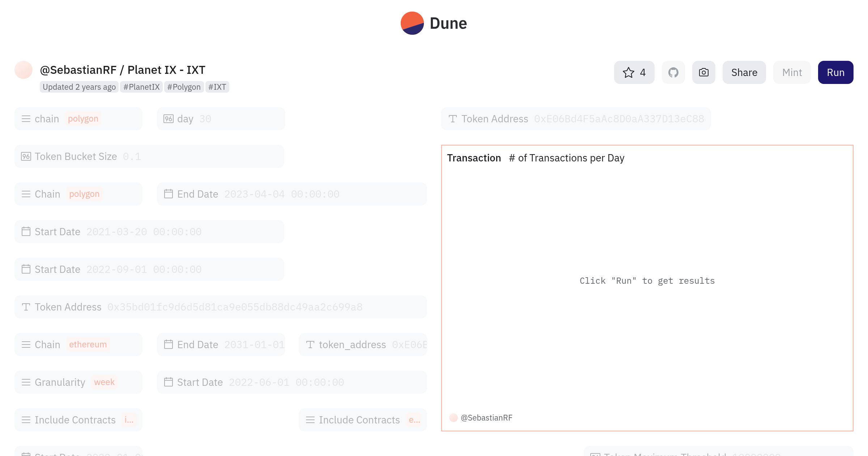Click the Share button
Screen dimensions: 868x456
tap(744, 72)
